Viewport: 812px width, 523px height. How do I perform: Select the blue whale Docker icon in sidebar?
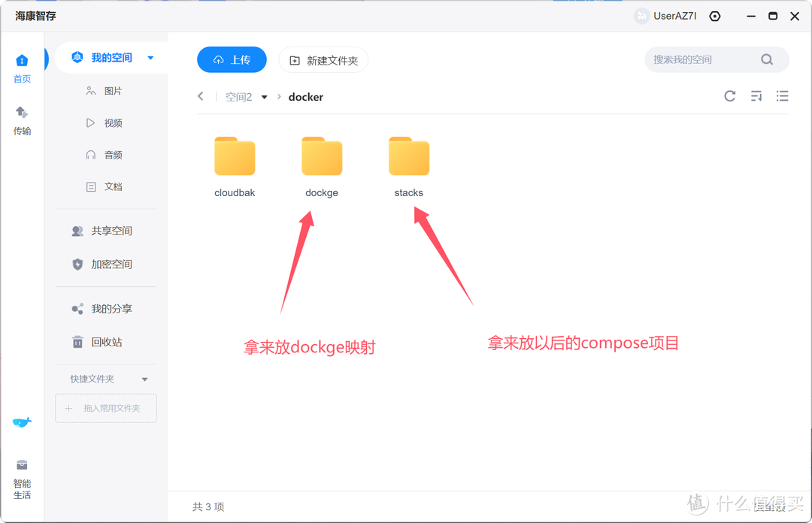click(22, 422)
